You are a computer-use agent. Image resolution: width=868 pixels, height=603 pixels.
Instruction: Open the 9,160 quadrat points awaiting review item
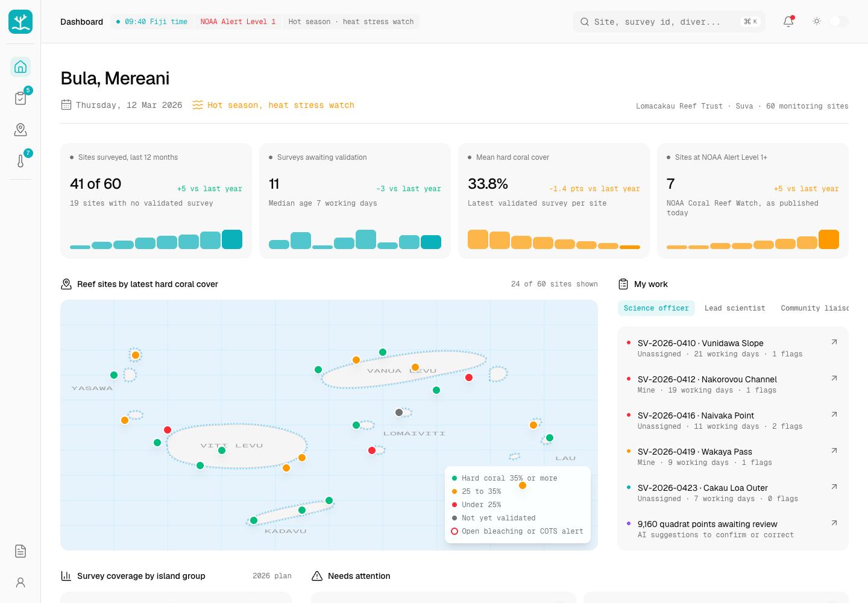pyautogui.click(x=733, y=529)
